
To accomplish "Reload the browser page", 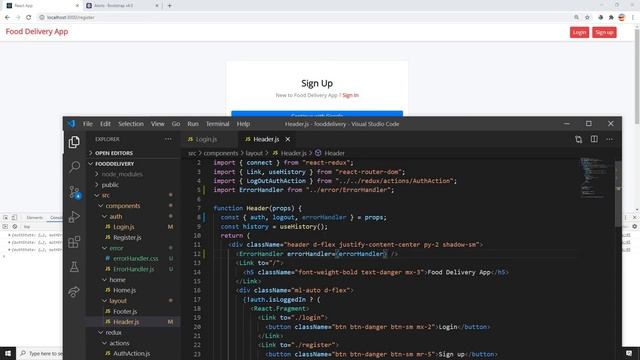I will tap(29, 17).
